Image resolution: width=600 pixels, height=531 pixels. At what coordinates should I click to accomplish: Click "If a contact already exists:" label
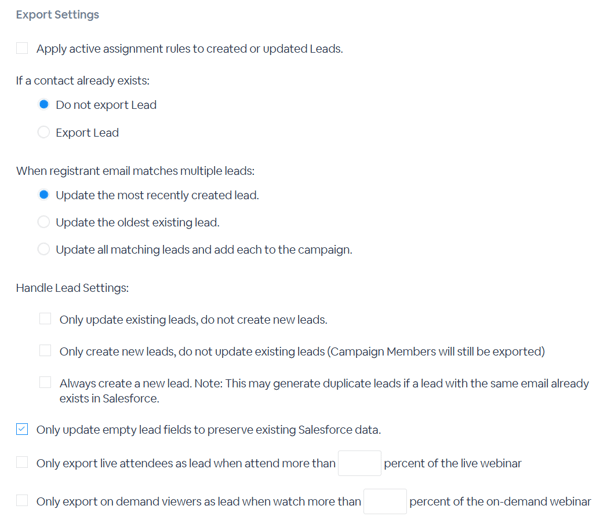[x=83, y=80]
